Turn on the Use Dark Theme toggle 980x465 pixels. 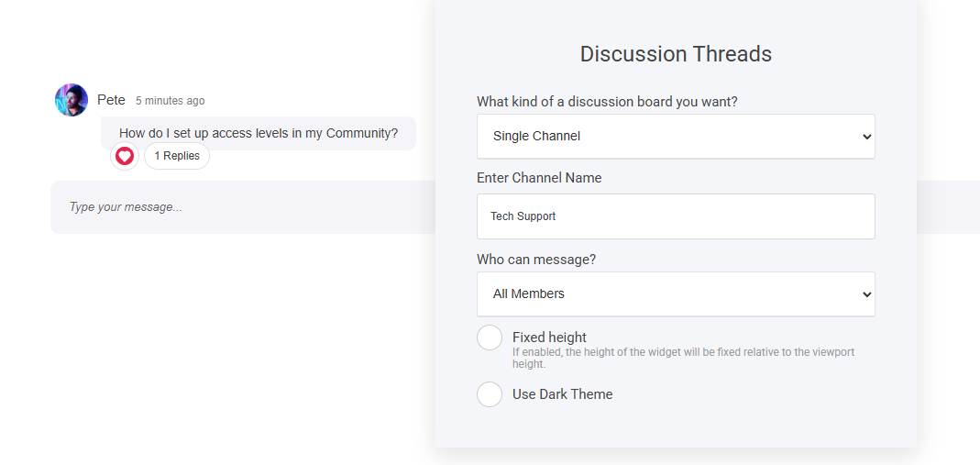click(x=490, y=394)
